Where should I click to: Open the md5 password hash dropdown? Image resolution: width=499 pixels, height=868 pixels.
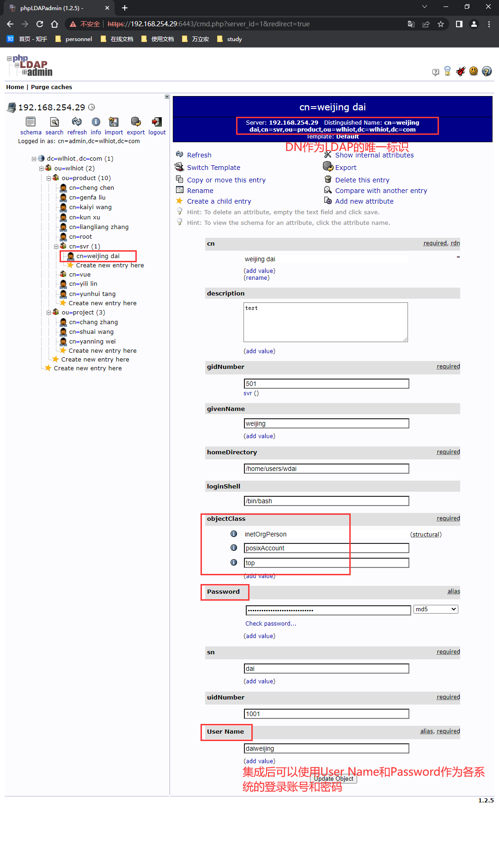[x=436, y=609]
